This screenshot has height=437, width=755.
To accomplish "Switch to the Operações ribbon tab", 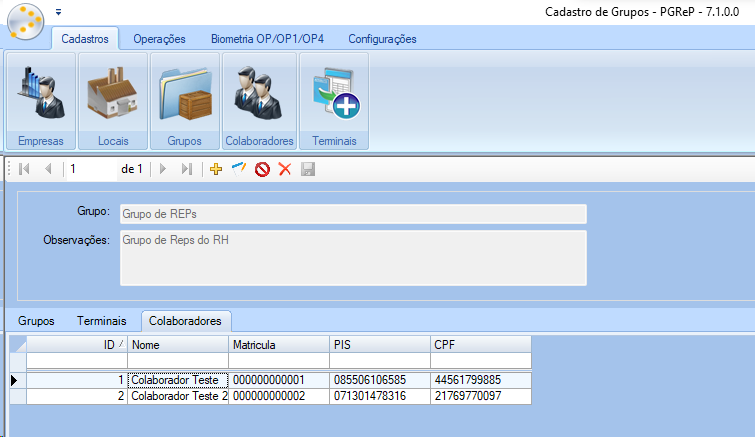I will click(159, 39).
